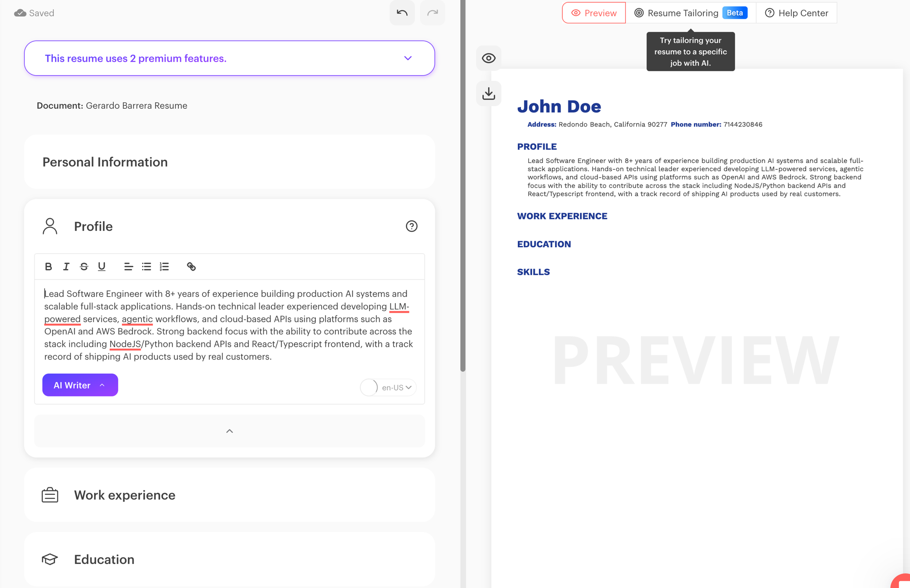Open the en-US language dropdown
910x588 pixels.
click(397, 387)
